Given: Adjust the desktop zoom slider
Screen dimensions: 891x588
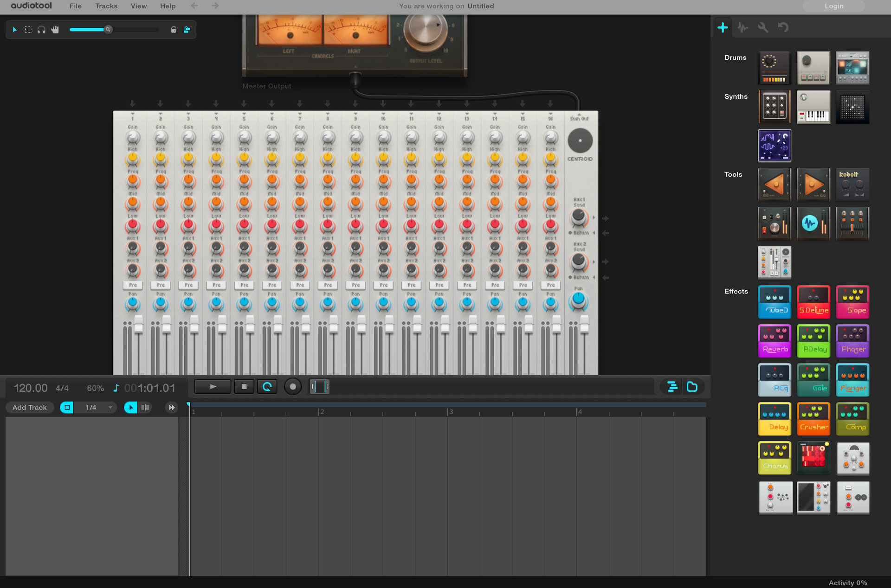Looking at the screenshot, I should [108, 29].
